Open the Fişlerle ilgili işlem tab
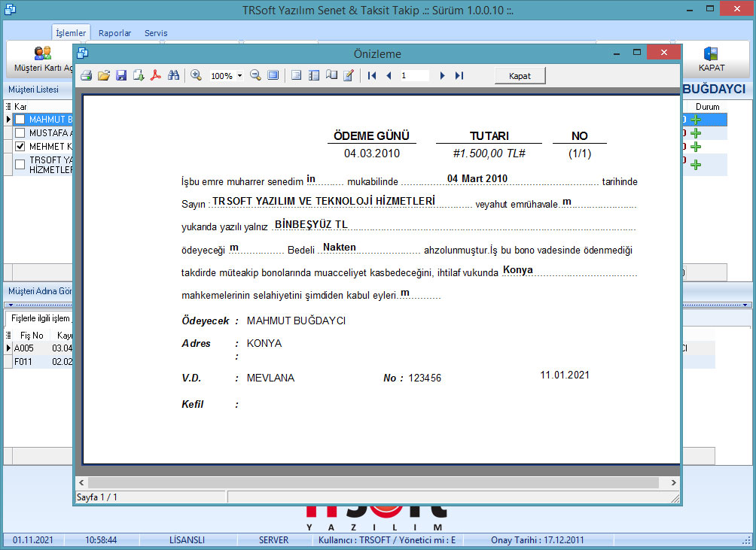 coord(40,318)
